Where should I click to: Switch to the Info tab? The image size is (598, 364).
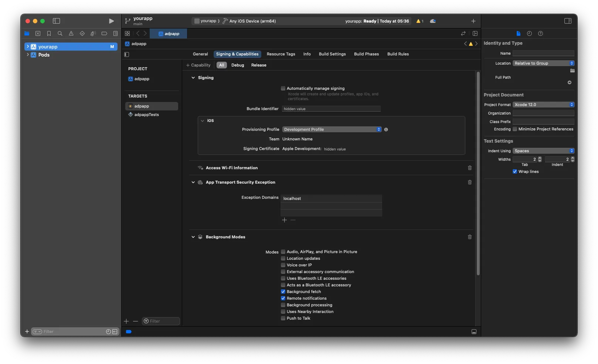point(307,54)
